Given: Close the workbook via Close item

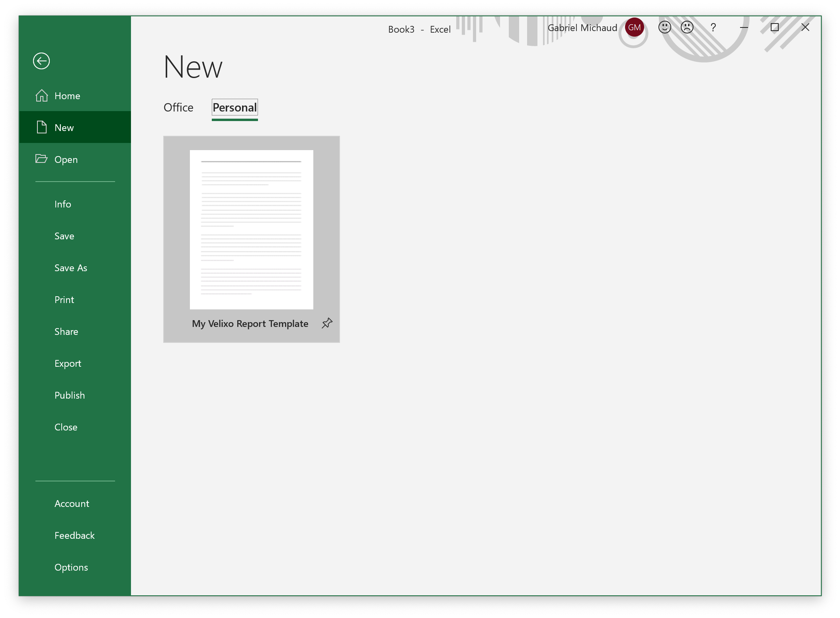Looking at the screenshot, I should (75, 427).
